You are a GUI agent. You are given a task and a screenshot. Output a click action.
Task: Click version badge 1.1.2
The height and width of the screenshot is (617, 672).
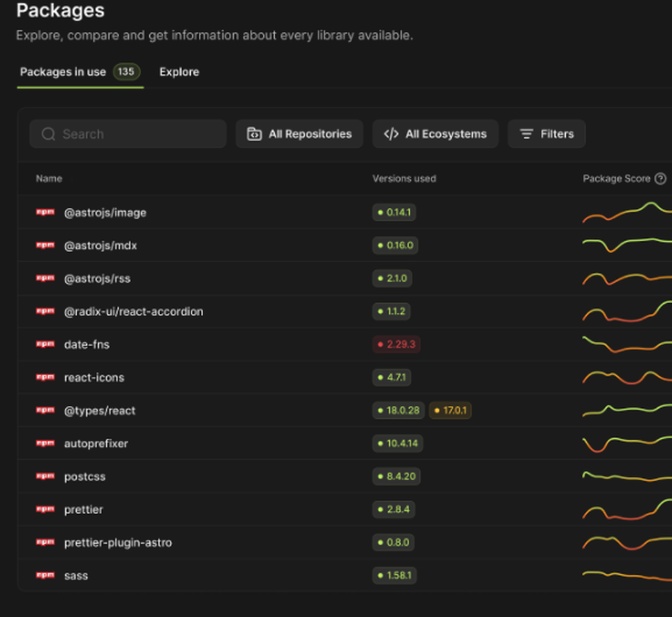click(391, 311)
